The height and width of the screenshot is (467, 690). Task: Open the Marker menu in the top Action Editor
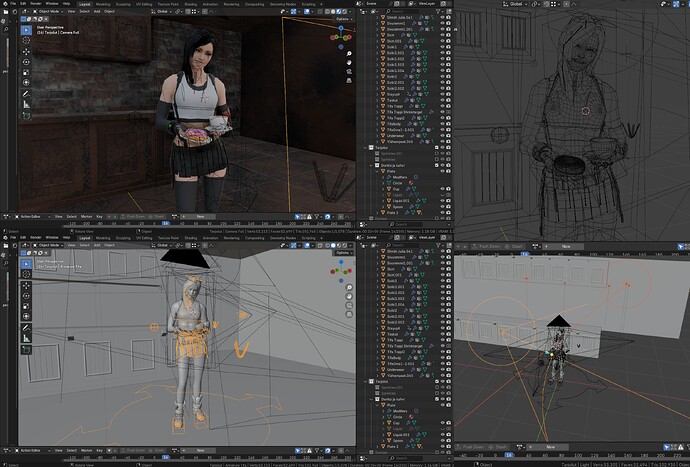tap(86, 217)
